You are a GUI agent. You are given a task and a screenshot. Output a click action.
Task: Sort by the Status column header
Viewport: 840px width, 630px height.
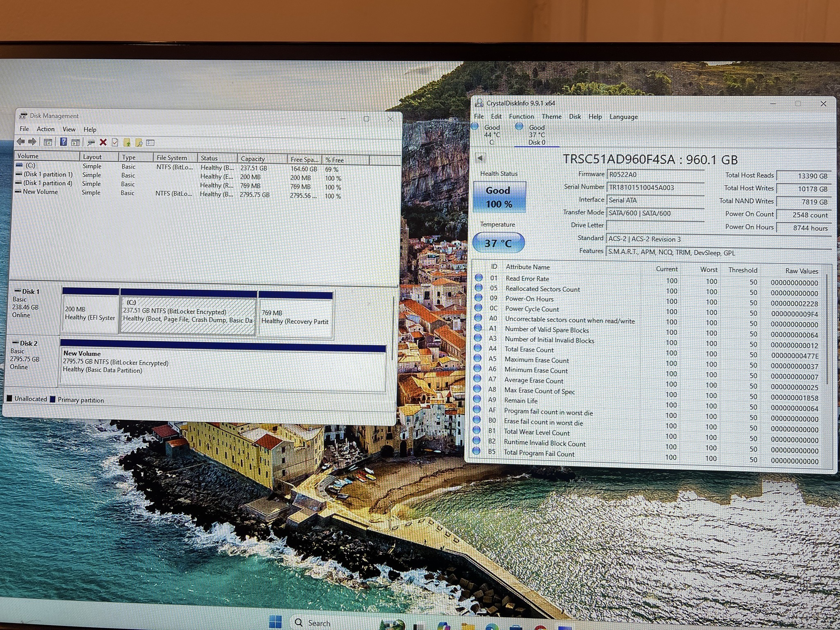[x=217, y=158]
